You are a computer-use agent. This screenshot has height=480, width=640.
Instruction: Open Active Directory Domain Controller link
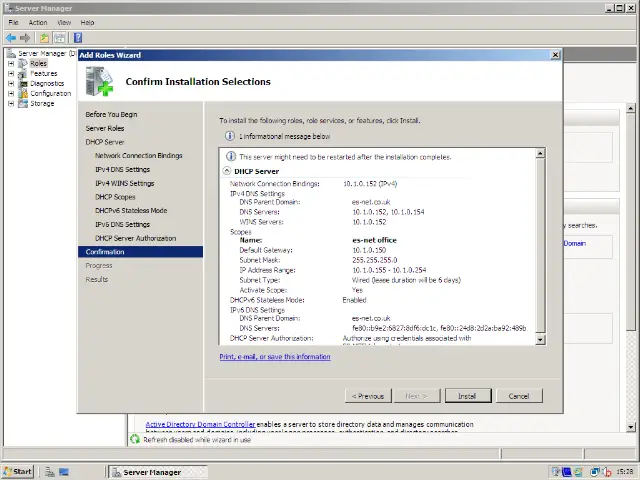(x=200, y=424)
